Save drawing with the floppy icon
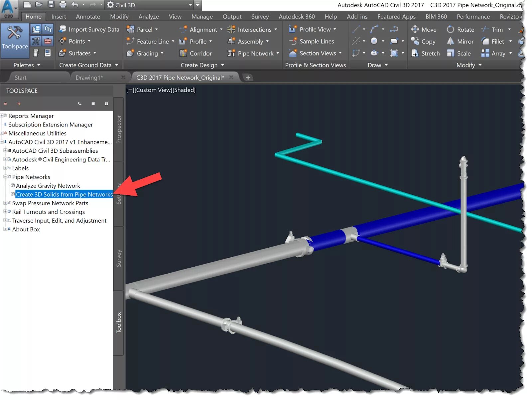Image resolution: width=532 pixels, height=400 pixels. pos(51,5)
